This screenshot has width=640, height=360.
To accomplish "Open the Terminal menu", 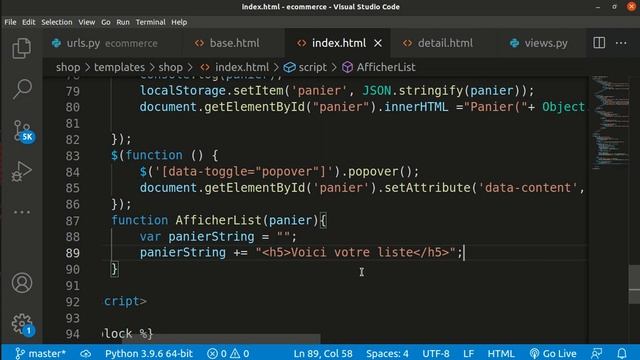I will [x=151, y=22].
